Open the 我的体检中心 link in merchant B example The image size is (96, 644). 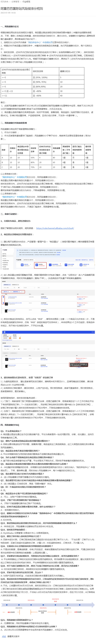point(14,197)
